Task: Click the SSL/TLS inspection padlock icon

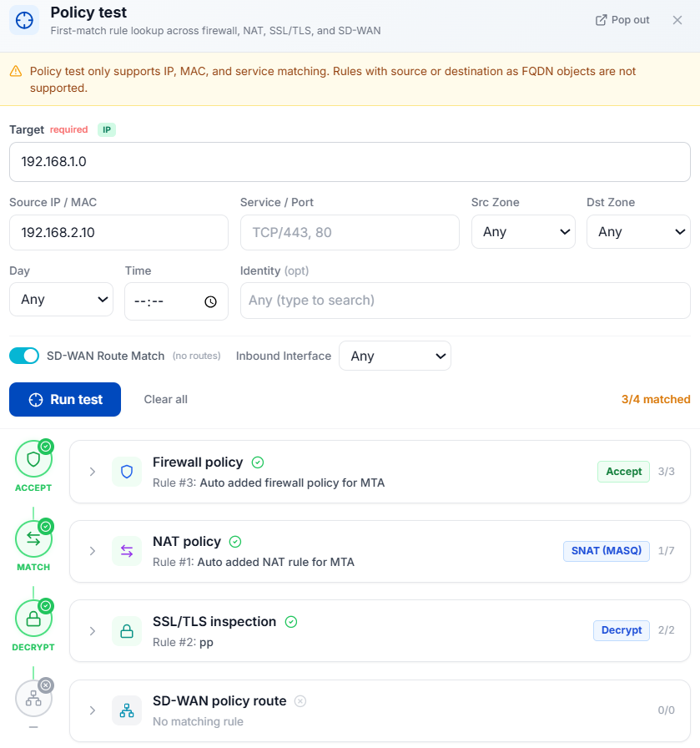Action: 127,631
